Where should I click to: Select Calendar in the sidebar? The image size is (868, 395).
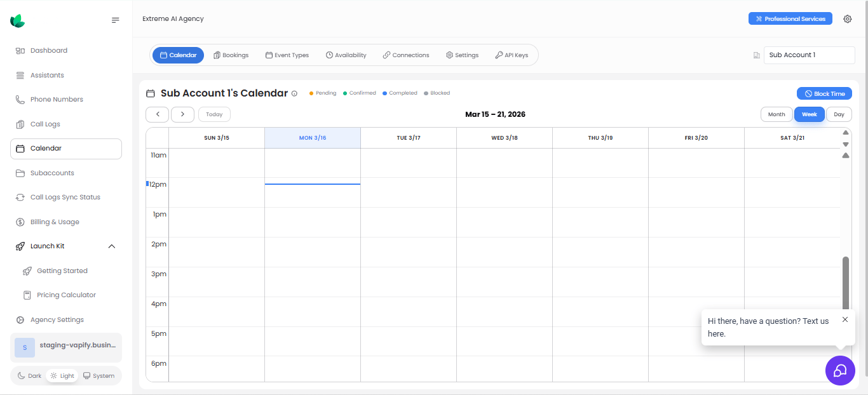[x=66, y=149]
